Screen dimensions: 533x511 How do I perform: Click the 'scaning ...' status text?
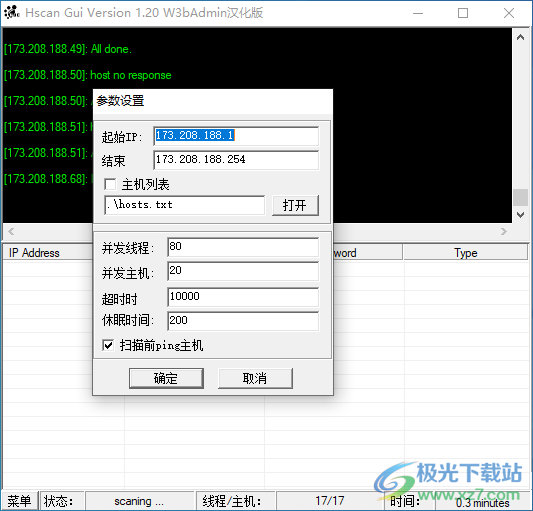(x=139, y=501)
